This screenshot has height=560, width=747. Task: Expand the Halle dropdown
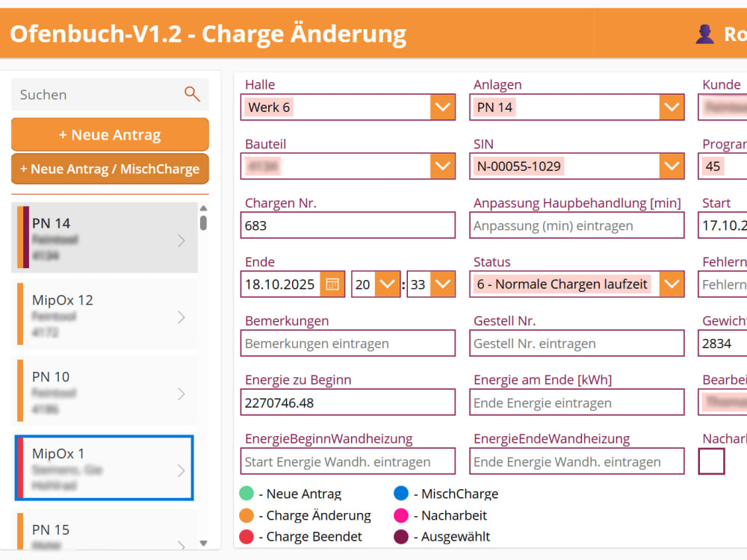click(442, 107)
